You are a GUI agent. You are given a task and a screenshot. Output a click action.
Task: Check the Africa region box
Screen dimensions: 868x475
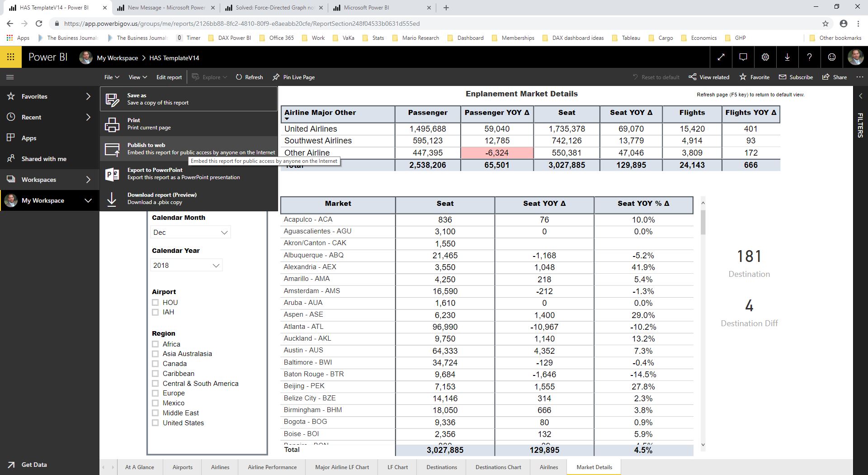pos(156,344)
